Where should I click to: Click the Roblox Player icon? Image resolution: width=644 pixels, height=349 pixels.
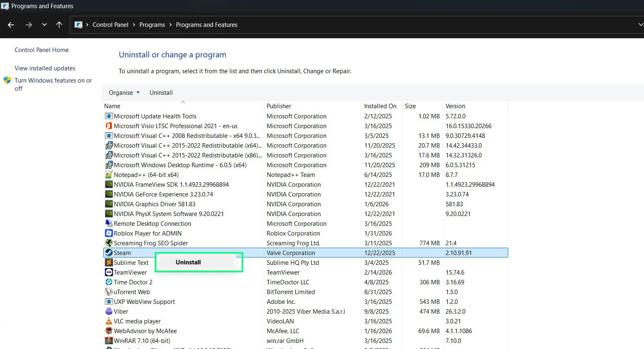(x=109, y=233)
